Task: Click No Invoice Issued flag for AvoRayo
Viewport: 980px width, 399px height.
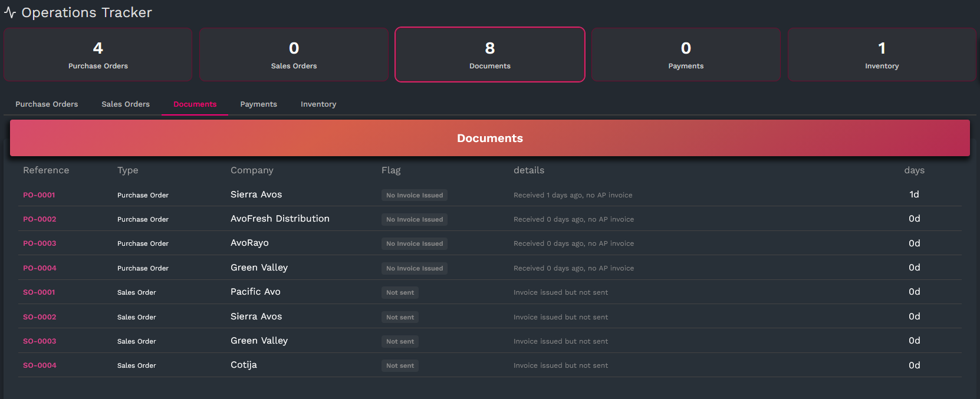Action: click(415, 243)
